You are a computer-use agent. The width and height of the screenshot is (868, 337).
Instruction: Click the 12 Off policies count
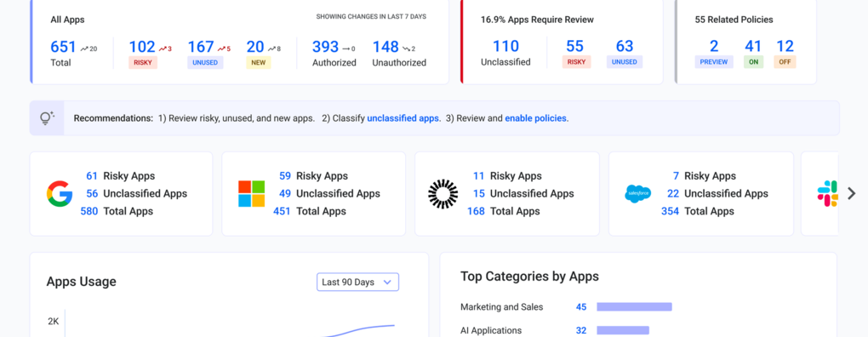tap(785, 46)
